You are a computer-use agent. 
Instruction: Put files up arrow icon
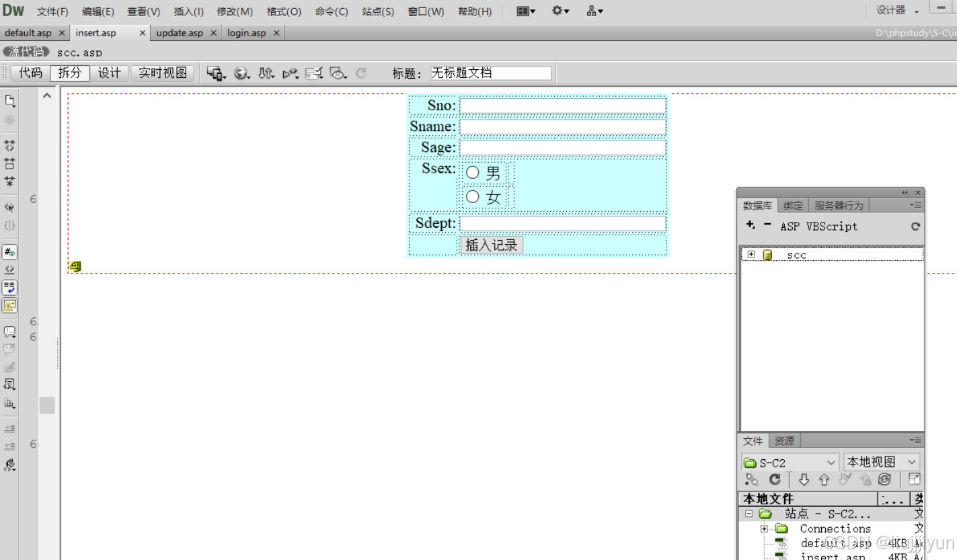(824, 479)
